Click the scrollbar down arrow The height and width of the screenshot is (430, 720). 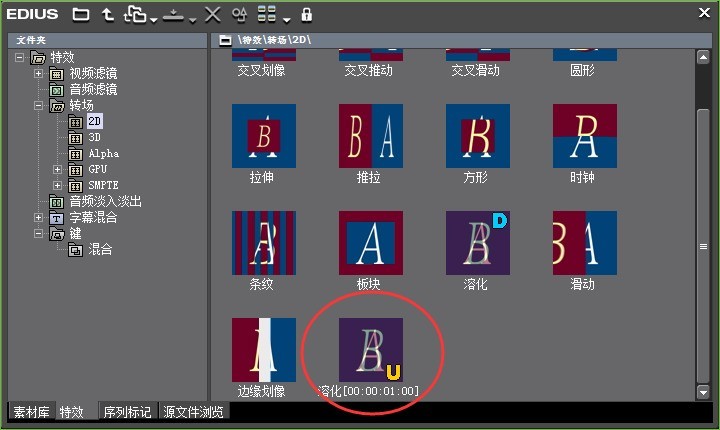pos(703,391)
